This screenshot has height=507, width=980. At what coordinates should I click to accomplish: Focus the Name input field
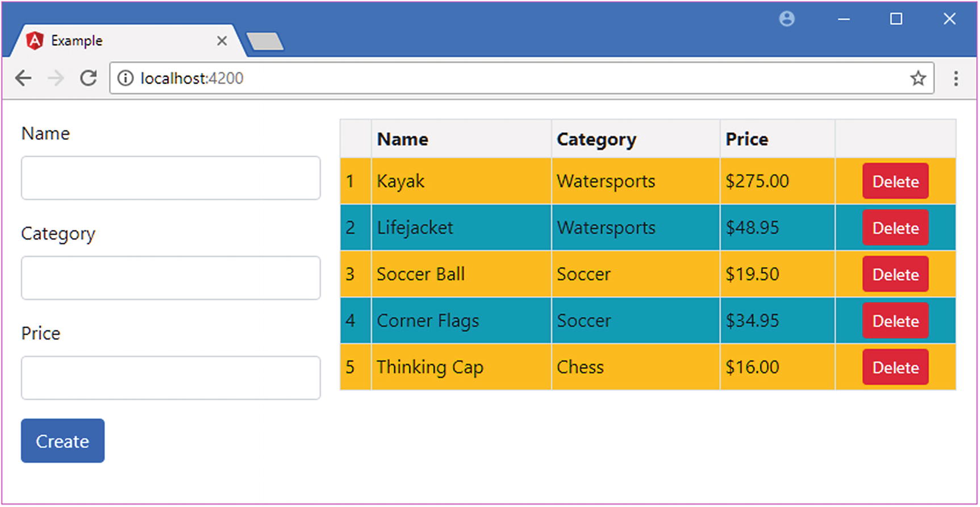coord(170,178)
